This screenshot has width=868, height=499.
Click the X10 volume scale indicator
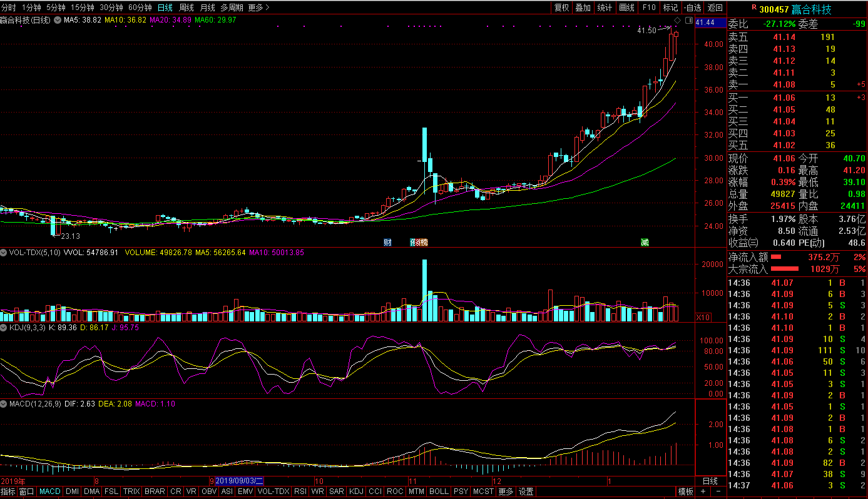pyautogui.click(x=703, y=318)
